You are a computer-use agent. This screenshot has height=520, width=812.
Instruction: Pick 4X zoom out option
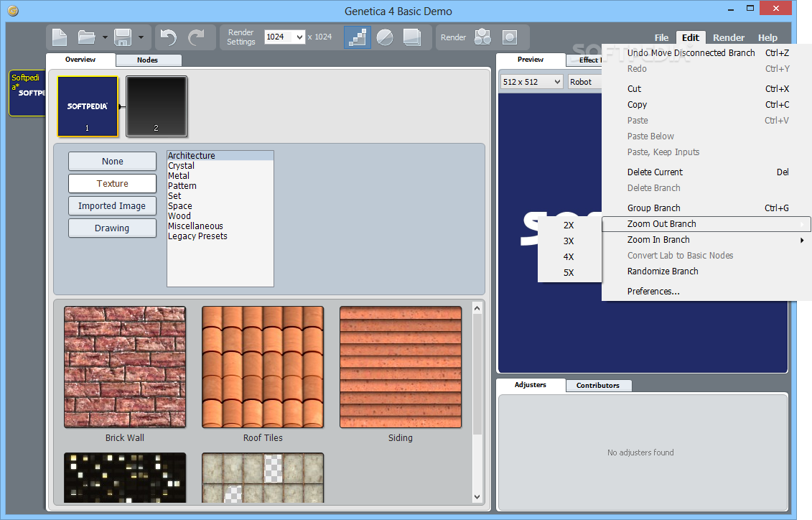[x=569, y=257]
